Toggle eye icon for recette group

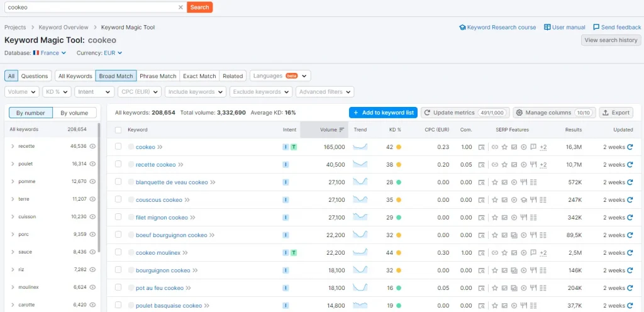tap(93, 146)
